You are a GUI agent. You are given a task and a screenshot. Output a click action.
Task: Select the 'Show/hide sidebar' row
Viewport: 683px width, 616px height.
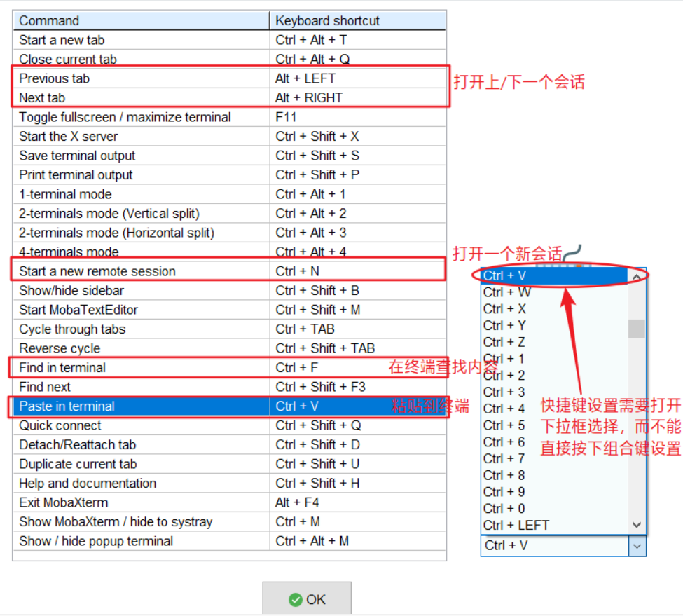pyautogui.click(x=230, y=291)
